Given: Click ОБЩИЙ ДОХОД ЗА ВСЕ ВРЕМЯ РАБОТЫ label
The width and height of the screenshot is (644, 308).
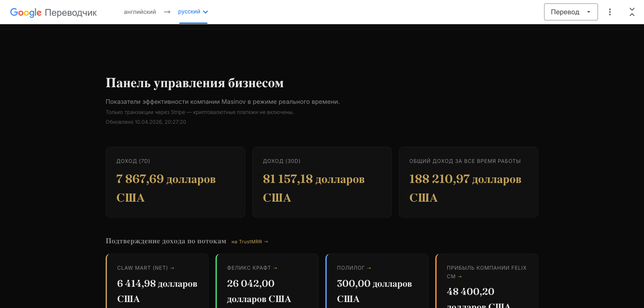Looking at the screenshot, I should 465,161.
